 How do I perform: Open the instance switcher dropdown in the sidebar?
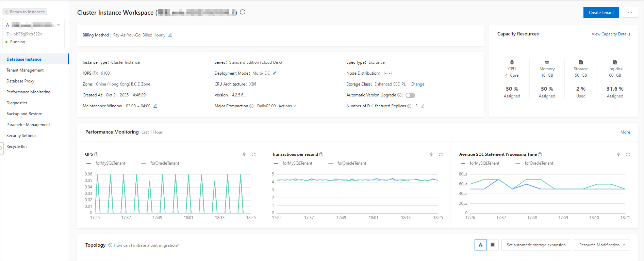(59, 25)
